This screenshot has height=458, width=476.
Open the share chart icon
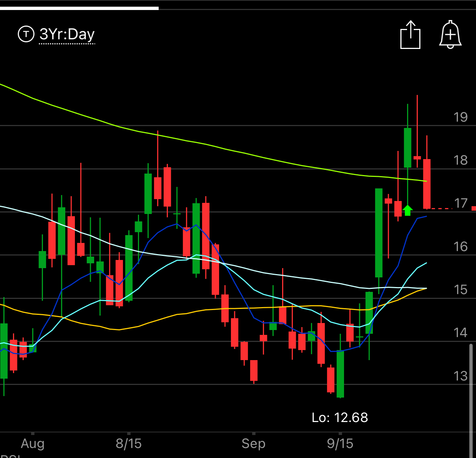410,34
